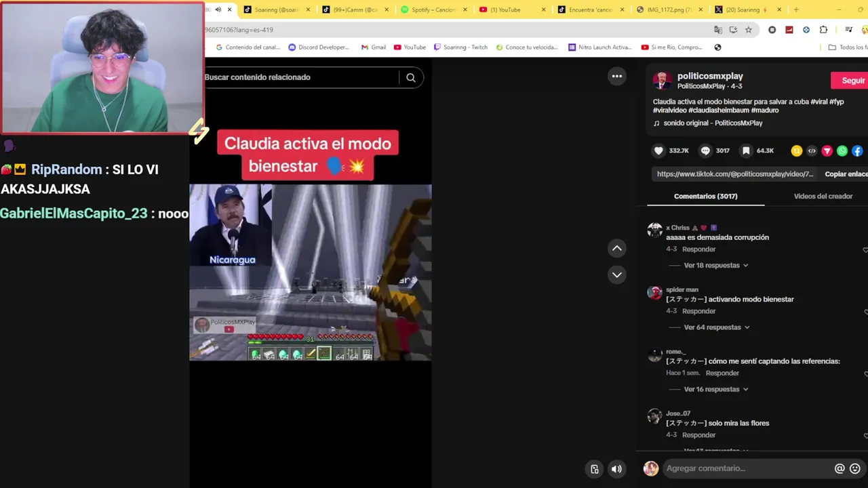Open the blue circular extension icon
The image size is (868, 488).
click(806, 30)
